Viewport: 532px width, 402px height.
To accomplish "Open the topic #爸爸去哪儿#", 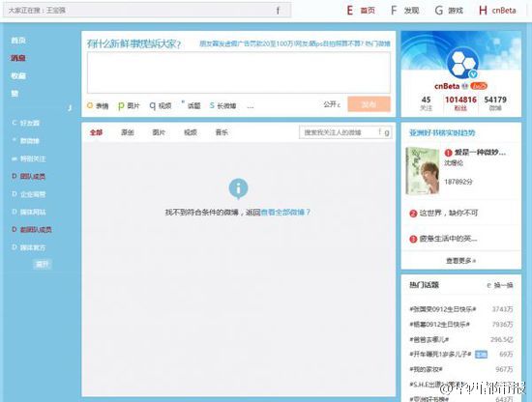I will click(x=429, y=339).
